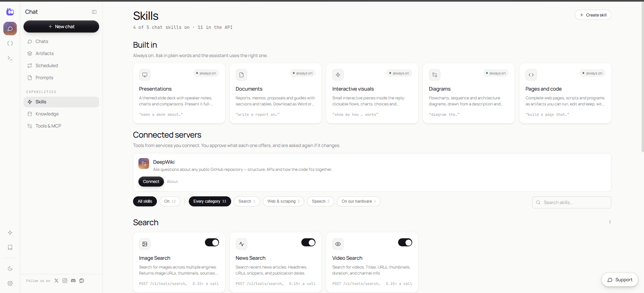
Task: Click the Diagrams card icon
Action: click(x=435, y=75)
